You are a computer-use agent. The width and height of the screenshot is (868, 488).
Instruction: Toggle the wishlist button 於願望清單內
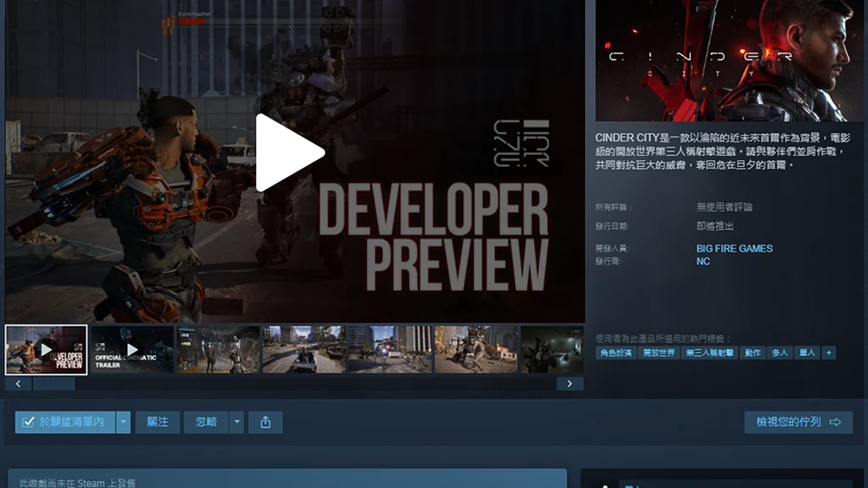click(x=64, y=422)
